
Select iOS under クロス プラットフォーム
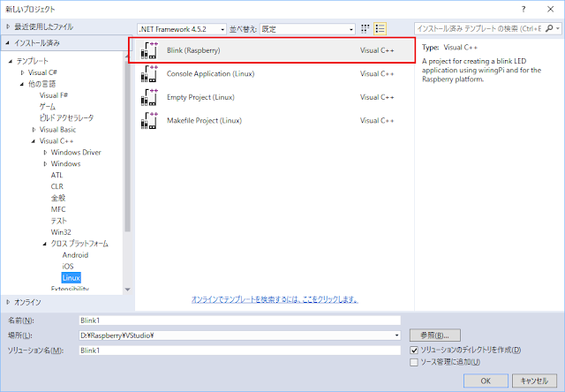(68, 267)
